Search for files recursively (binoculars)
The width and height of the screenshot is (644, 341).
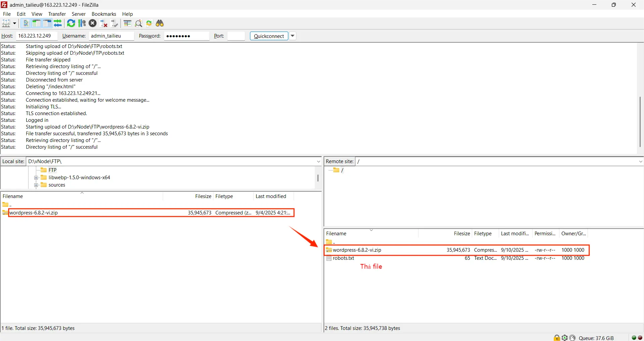pyautogui.click(x=160, y=23)
